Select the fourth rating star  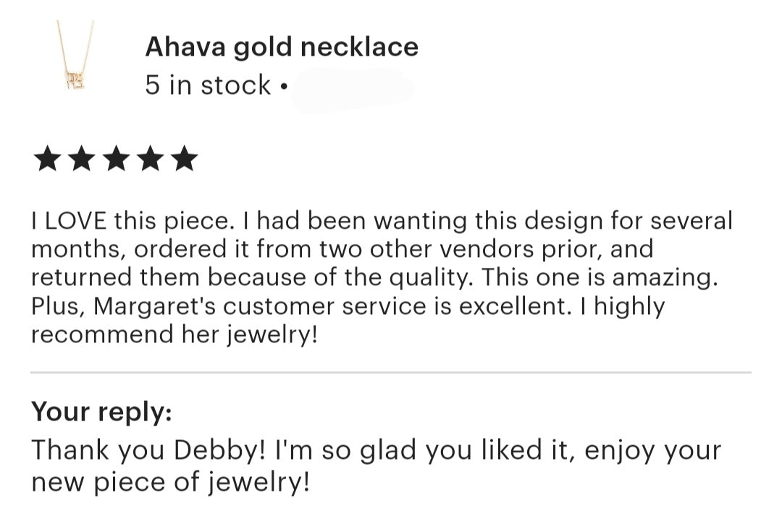[x=150, y=159]
